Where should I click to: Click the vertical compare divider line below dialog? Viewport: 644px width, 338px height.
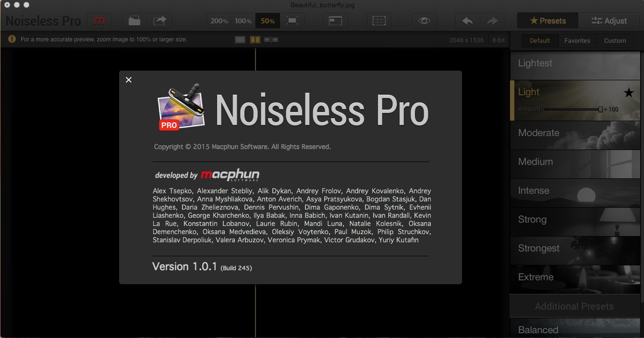click(x=255, y=311)
